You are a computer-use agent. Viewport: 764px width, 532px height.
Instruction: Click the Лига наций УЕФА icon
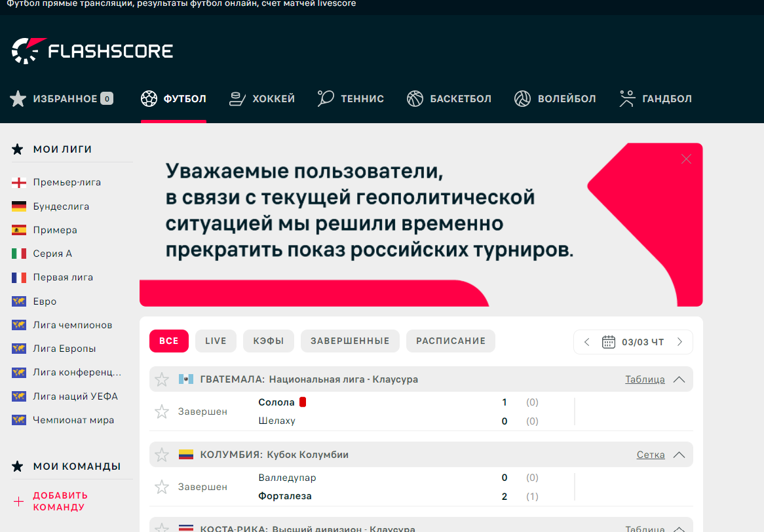coord(19,396)
